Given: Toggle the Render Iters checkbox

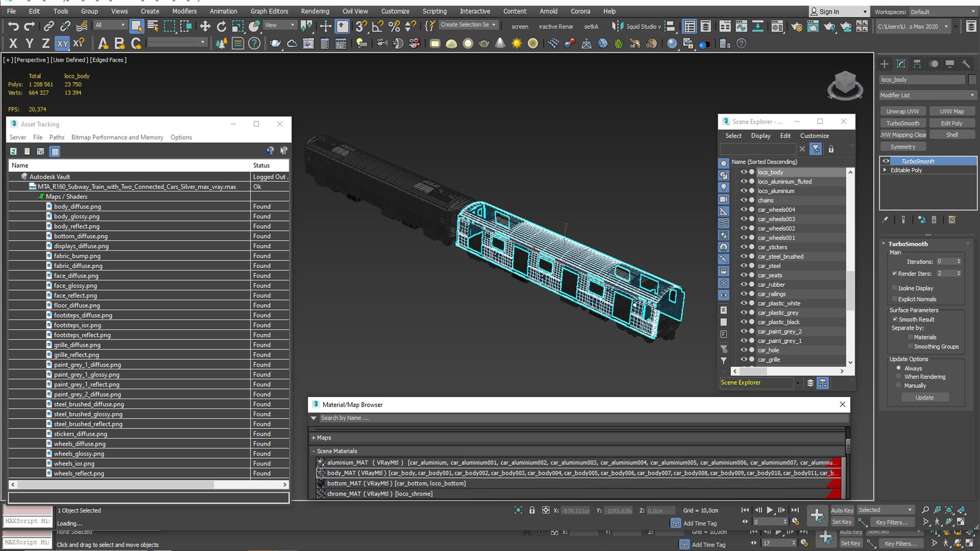Looking at the screenshot, I should (895, 273).
